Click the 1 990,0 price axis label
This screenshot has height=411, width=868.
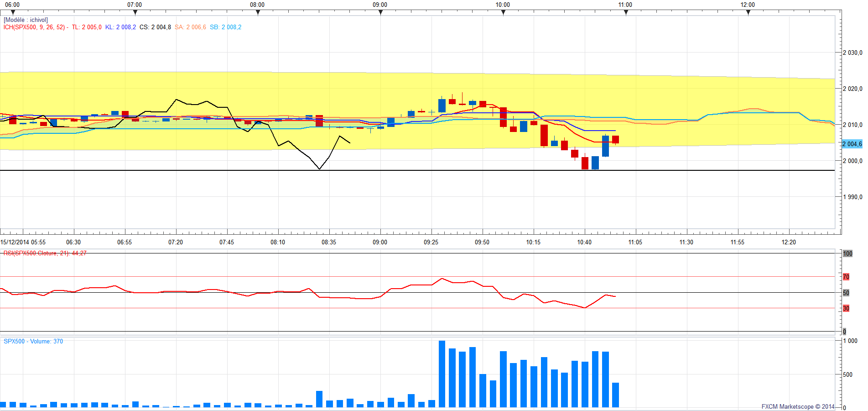point(852,197)
